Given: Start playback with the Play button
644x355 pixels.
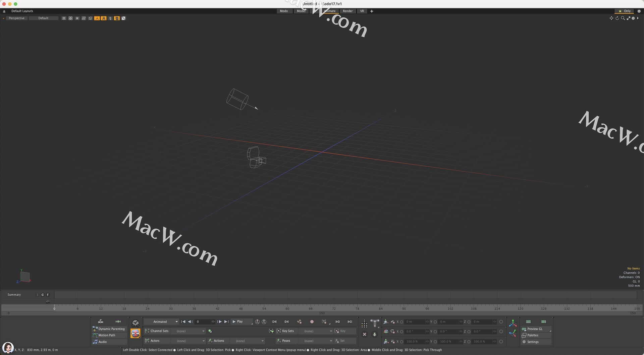Looking at the screenshot, I should (241, 322).
